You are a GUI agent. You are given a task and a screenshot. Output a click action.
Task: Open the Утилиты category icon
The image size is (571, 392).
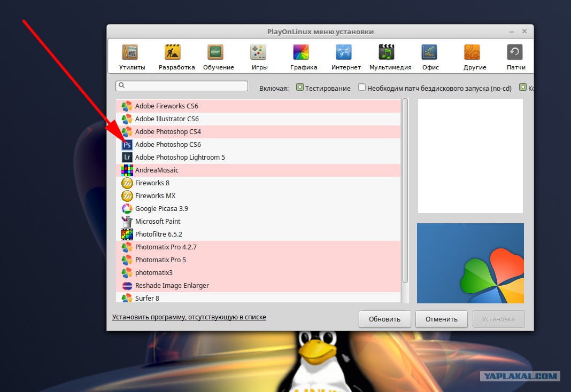(130, 52)
